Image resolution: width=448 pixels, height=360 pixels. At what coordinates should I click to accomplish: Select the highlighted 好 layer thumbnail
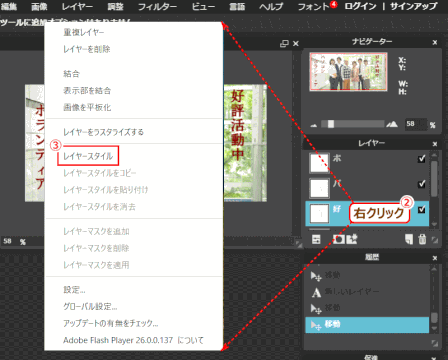pyautogui.click(x=319, y=213)
